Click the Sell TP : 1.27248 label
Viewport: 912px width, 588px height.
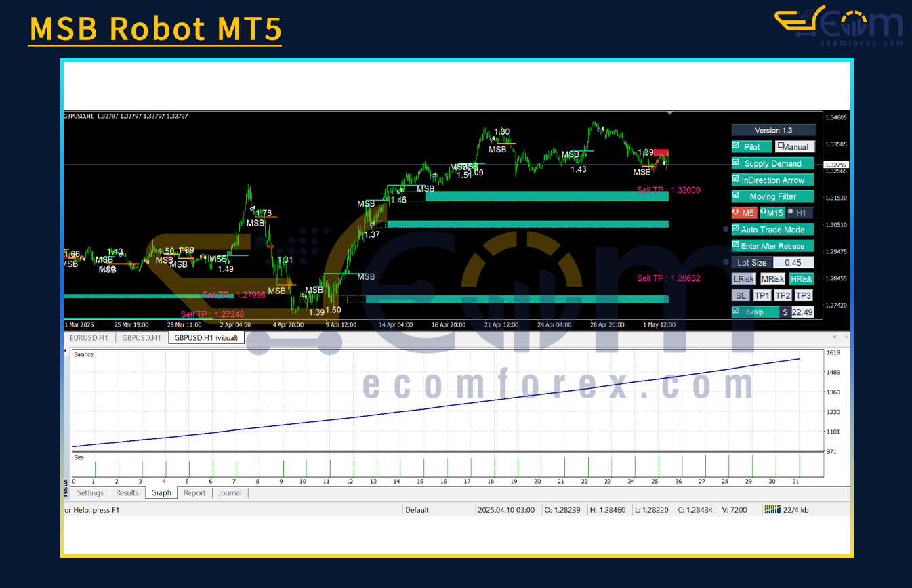[212, 314]
